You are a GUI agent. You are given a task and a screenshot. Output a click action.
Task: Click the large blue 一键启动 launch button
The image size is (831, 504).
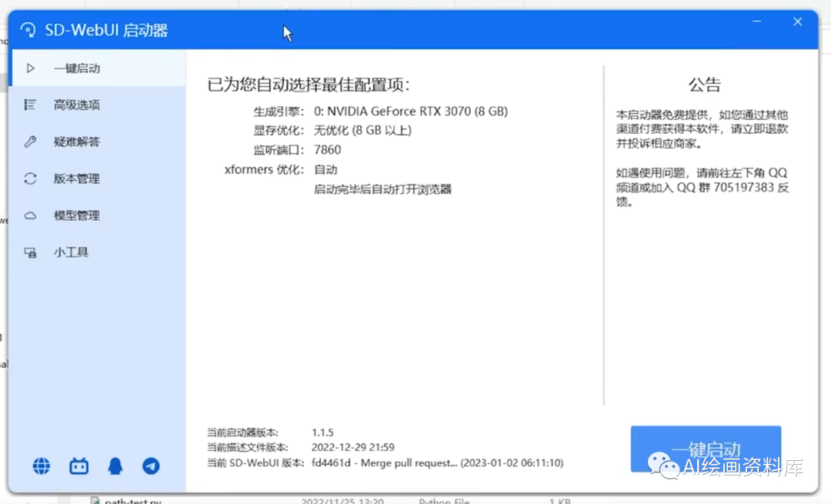coord(706,449)
